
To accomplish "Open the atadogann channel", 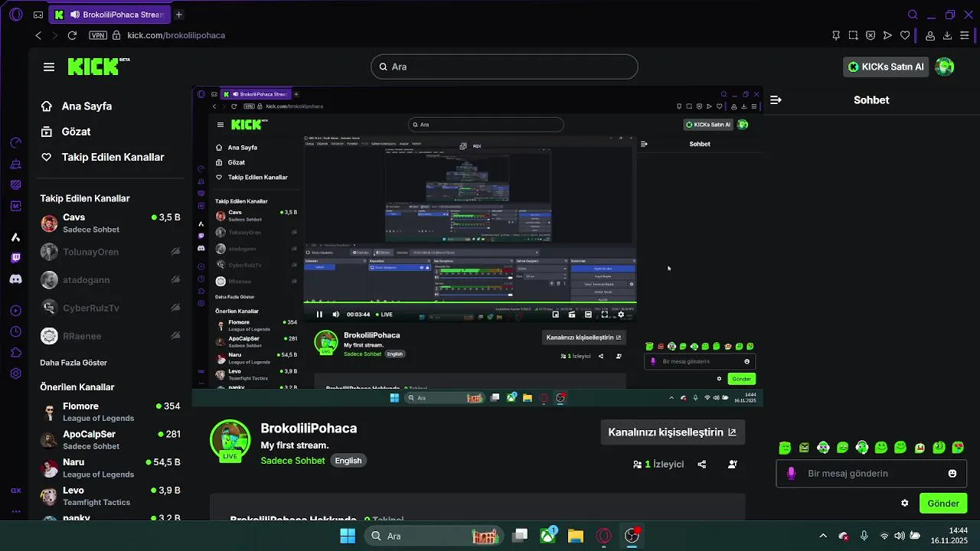I will 110,280.
